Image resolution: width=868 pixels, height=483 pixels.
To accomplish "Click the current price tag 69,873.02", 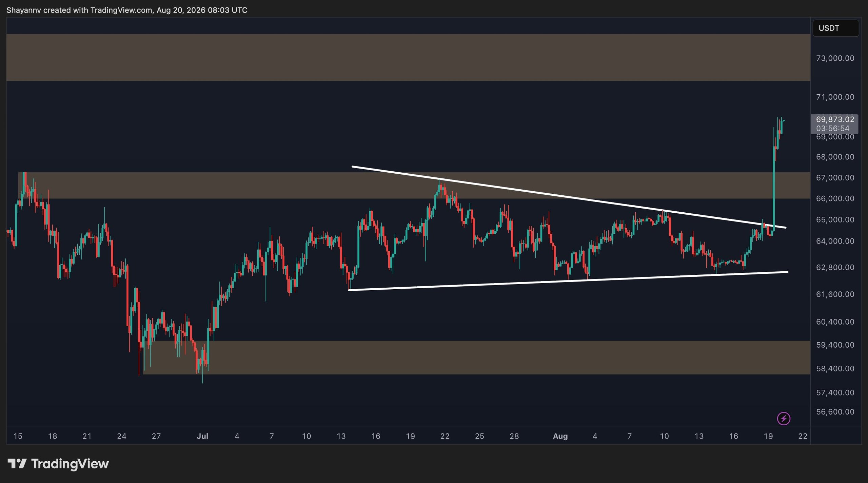I will (x=835, y=119).
